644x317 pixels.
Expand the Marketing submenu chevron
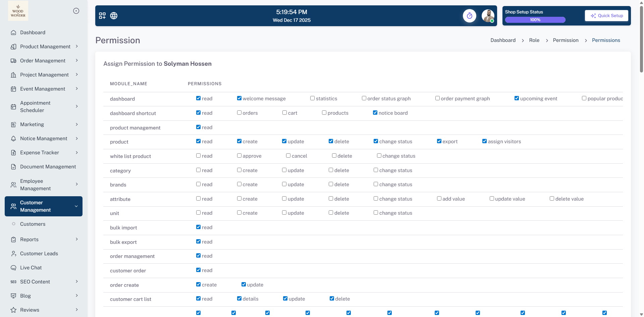(x=77, y=124)
